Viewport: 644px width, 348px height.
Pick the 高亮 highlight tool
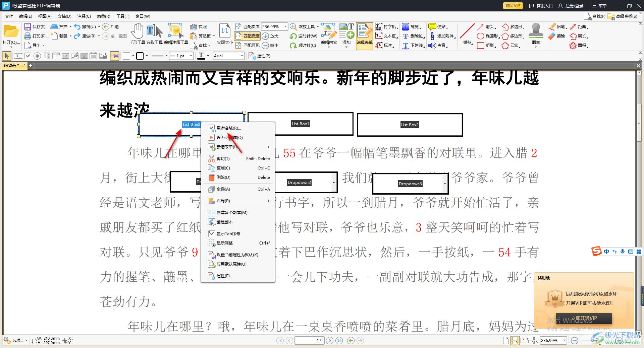(x=411, y=26)
